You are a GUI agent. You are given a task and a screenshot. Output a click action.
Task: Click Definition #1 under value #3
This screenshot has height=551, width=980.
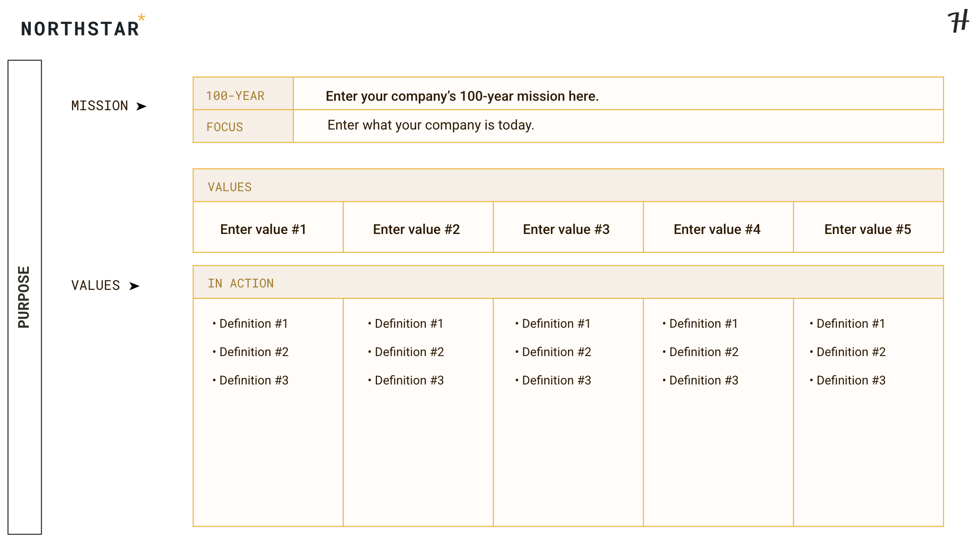pos(556,324)
